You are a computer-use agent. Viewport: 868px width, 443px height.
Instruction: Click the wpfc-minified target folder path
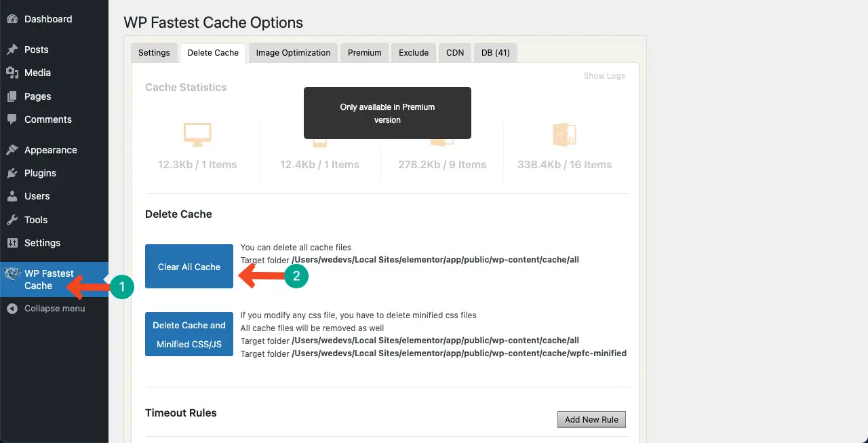459,353
